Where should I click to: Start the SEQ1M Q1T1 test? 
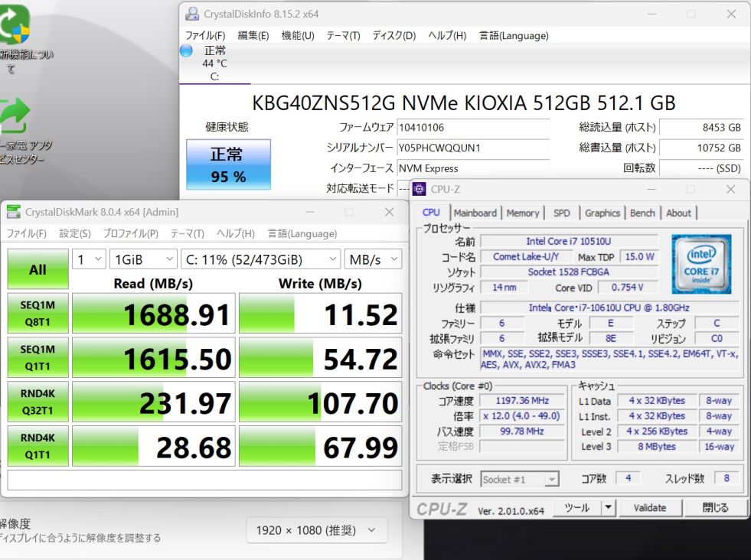click(x=38, y=357)
